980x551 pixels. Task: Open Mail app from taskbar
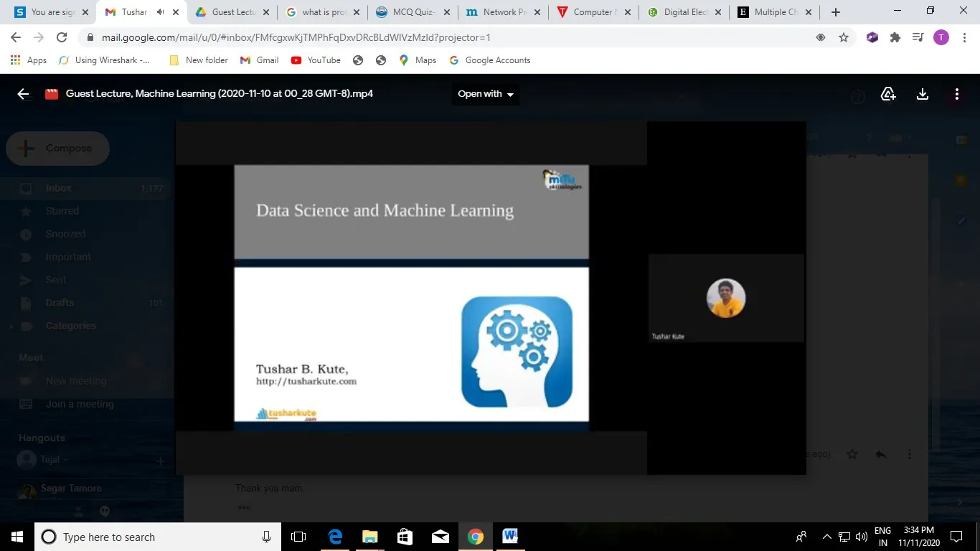[x=440, y=537]
